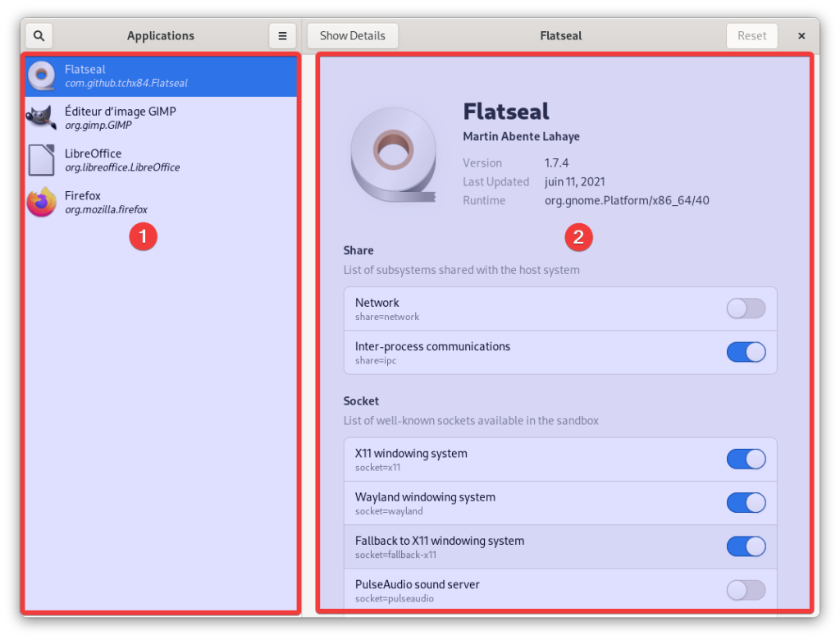Click the Flatseal icon in the applications list
Image resolution: width=840 pixels, height=640 pixels.
click(42, 76)
